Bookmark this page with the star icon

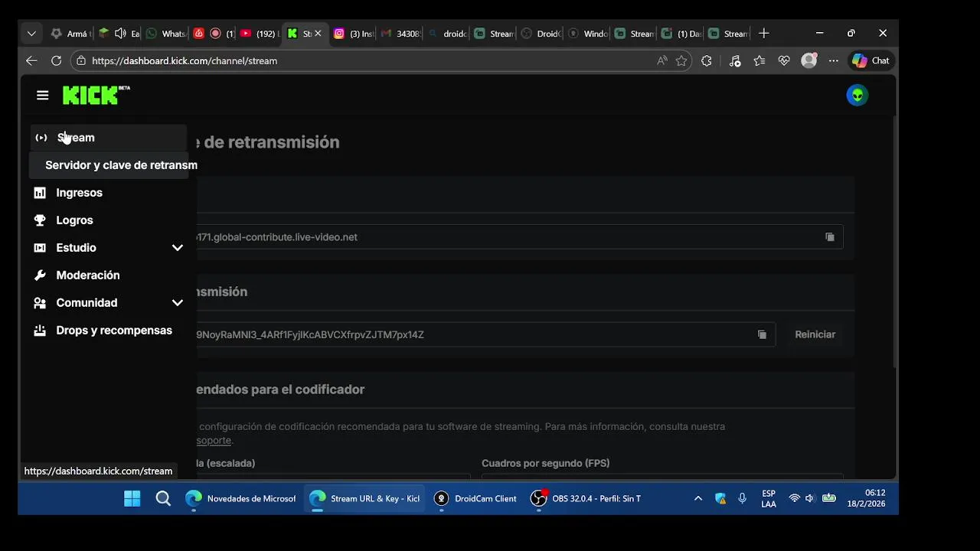tap(681, 60)
